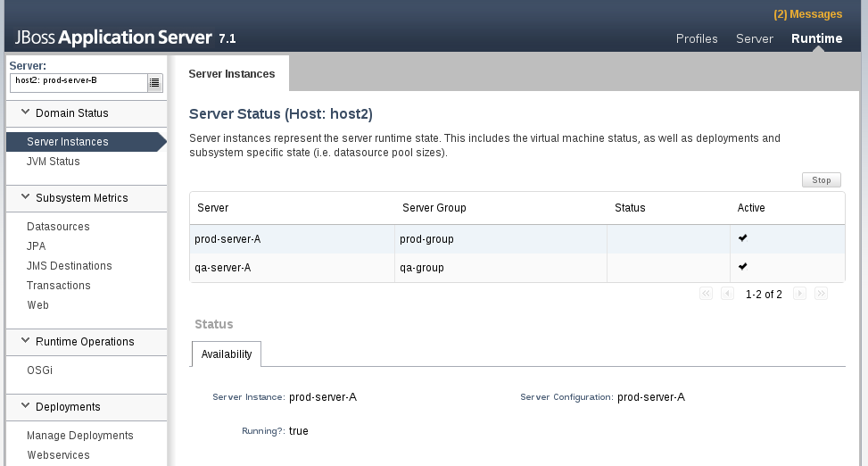Collapse the Domain Status section
The height and width of the screenshot is (466, 868).
(25, 112)
